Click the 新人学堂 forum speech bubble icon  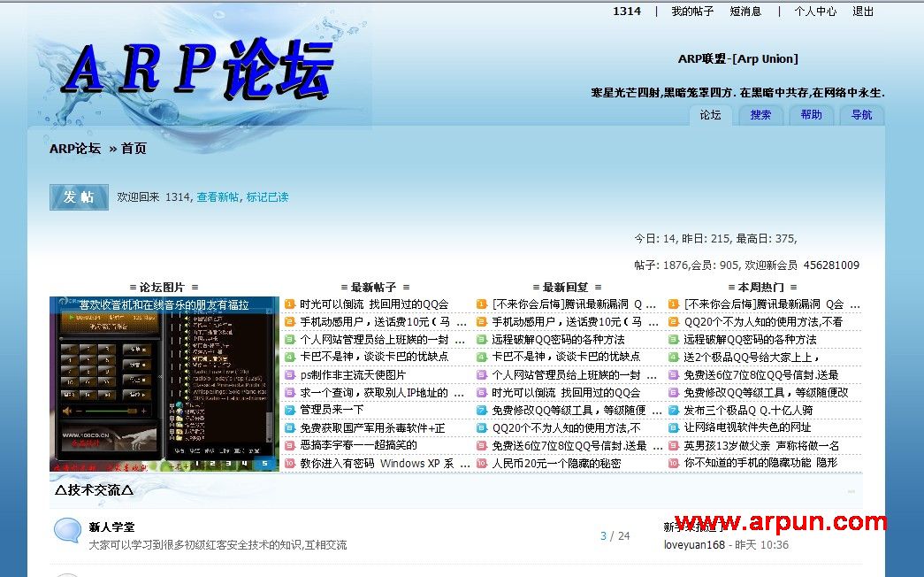pyautogui.click(x=67, y=531)
